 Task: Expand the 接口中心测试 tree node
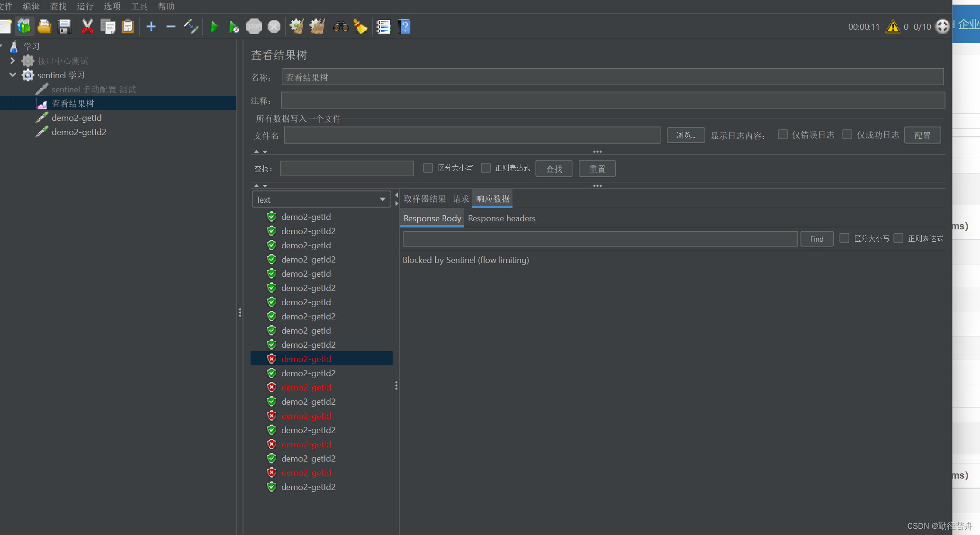pyautogui.click(x=12, y=61)
